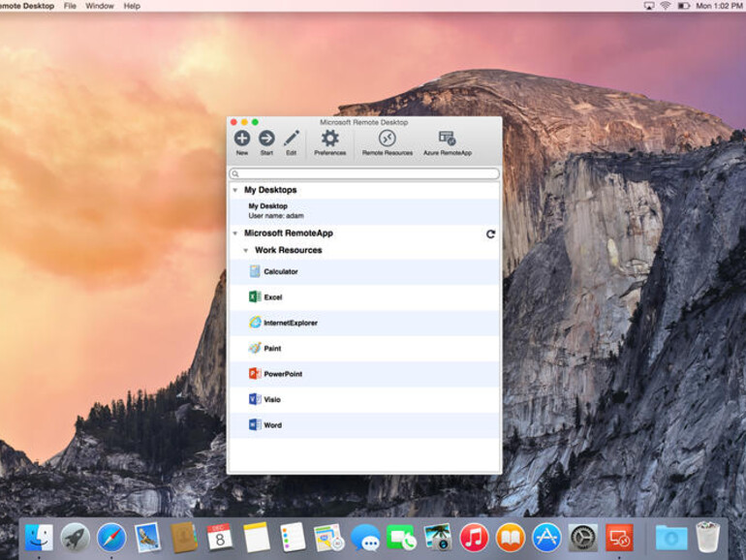This screenshot has height=560, width=746.
Task: Open Calendar from the Dock
Action: click(x=220, y=538)
